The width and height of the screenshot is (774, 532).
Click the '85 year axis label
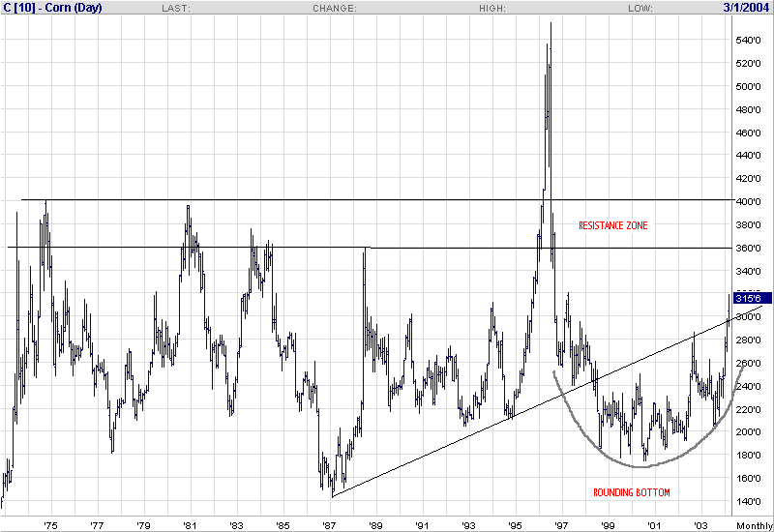click(x=283, y=525)
